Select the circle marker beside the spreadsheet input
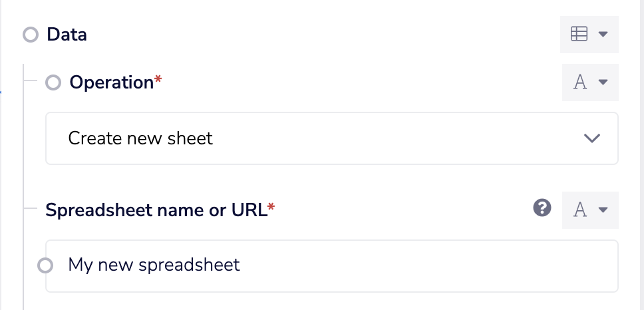Image resolution: width=644 pixels, height=310 pixels. coord(45,266)
